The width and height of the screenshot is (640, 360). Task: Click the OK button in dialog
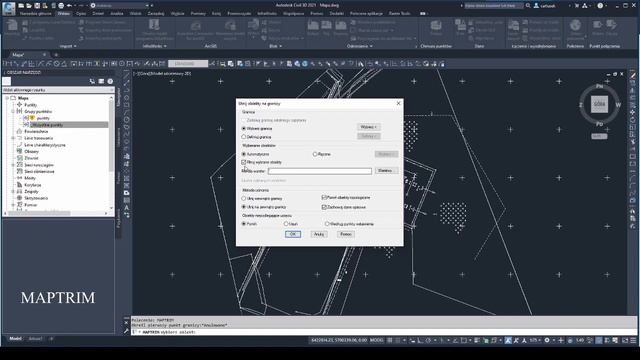click(x=293, y=234)
